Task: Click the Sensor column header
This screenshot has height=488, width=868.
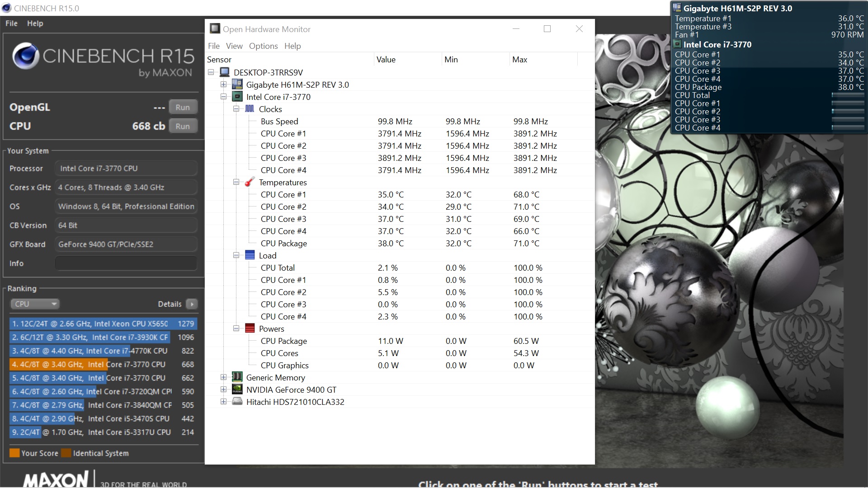Action: pos(289,60)
